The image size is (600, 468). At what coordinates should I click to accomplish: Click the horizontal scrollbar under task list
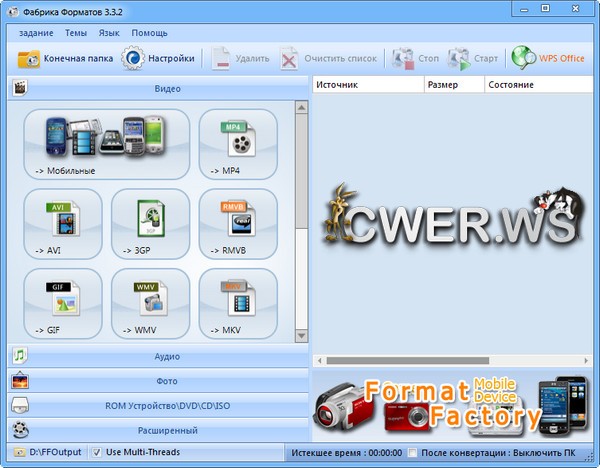(420, 360)
